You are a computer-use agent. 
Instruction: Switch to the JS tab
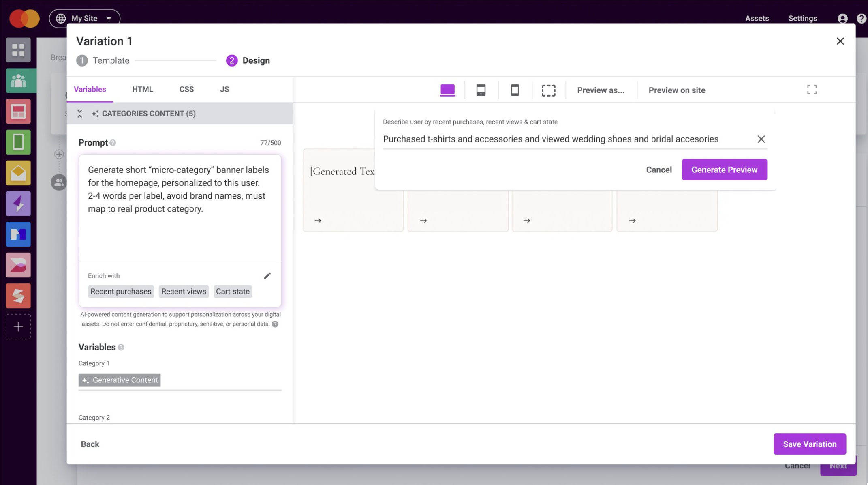[224, 89]
